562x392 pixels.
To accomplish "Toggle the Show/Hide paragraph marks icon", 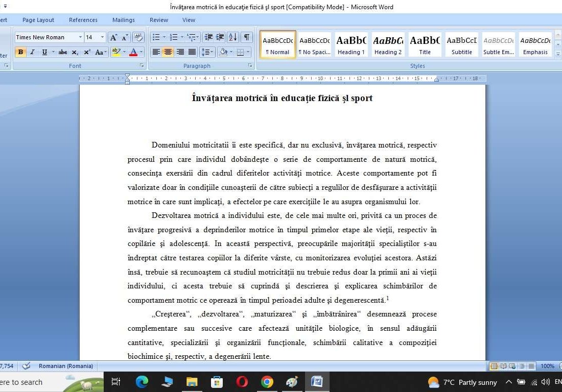I will (x=246, y=37).
